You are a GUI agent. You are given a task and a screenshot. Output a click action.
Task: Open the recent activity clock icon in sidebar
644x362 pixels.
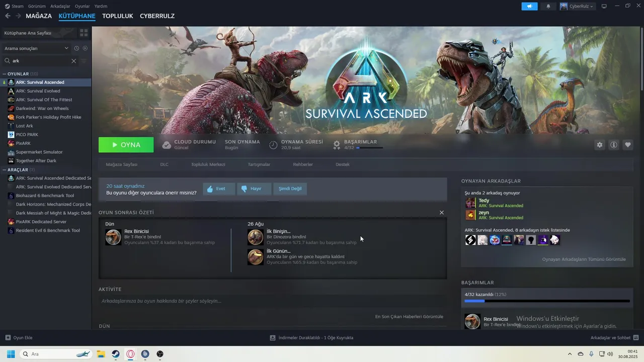pos(76,48)
